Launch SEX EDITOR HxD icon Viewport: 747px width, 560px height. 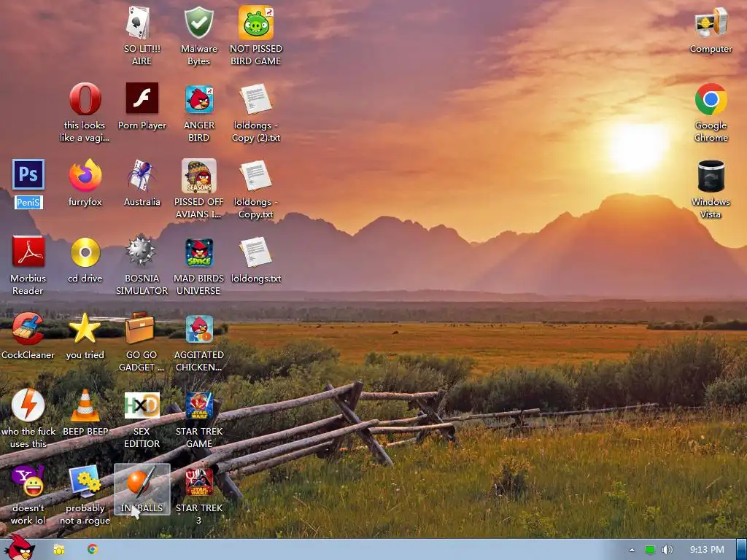(x=142, y=405)
